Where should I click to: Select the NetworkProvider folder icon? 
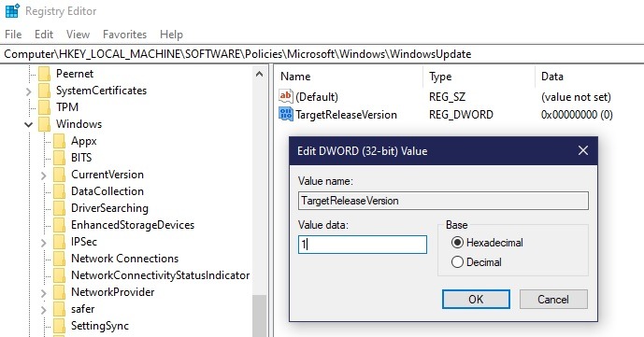pyautogui.click(x=59, y=292)
